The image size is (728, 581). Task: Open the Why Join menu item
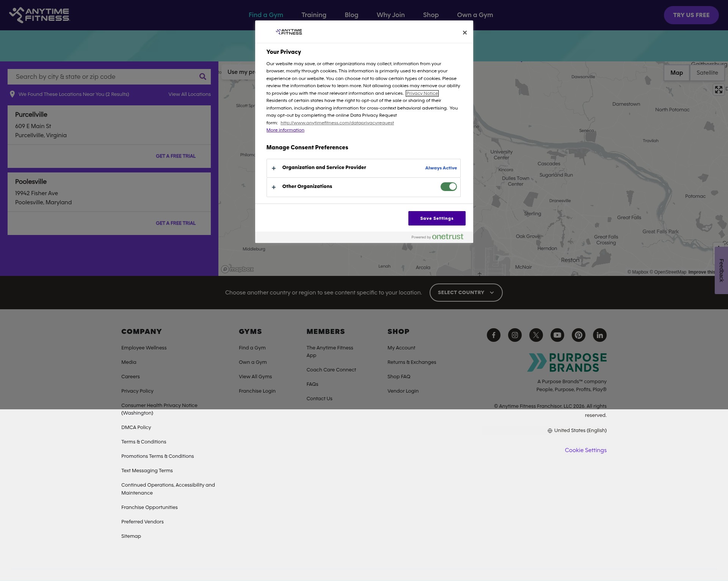click(x=391, y=15)
